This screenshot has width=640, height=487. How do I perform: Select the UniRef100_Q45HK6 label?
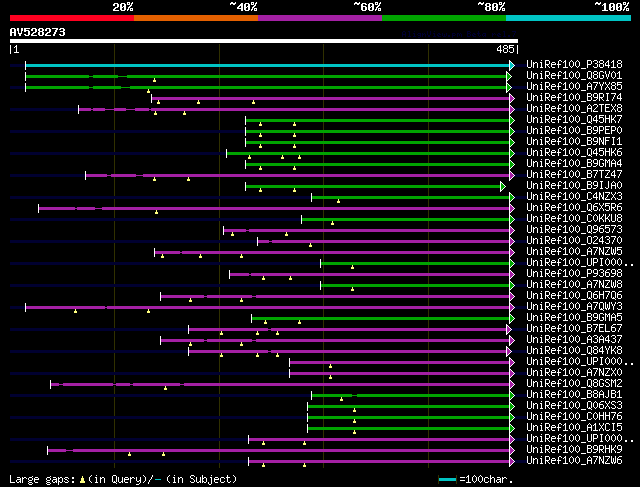(574, 153)
